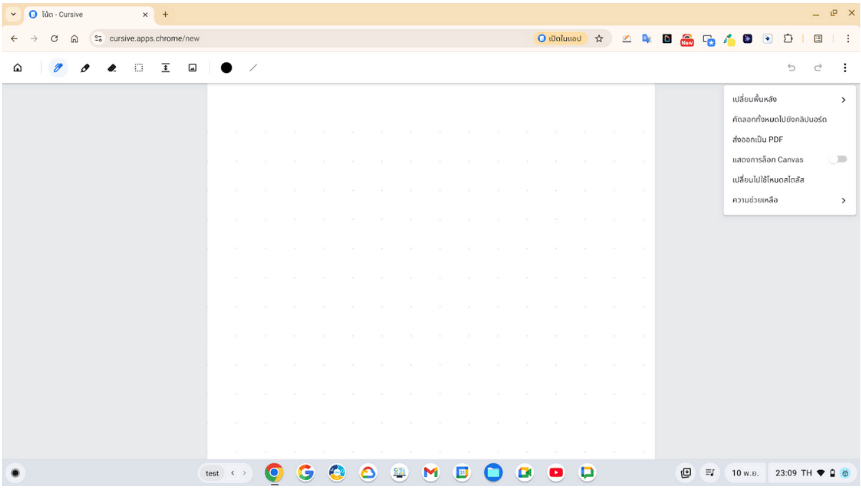Toggle the แสดงการล็อก Canvas switch
Viewport: 861px width, 490px height.
point(838,160)
